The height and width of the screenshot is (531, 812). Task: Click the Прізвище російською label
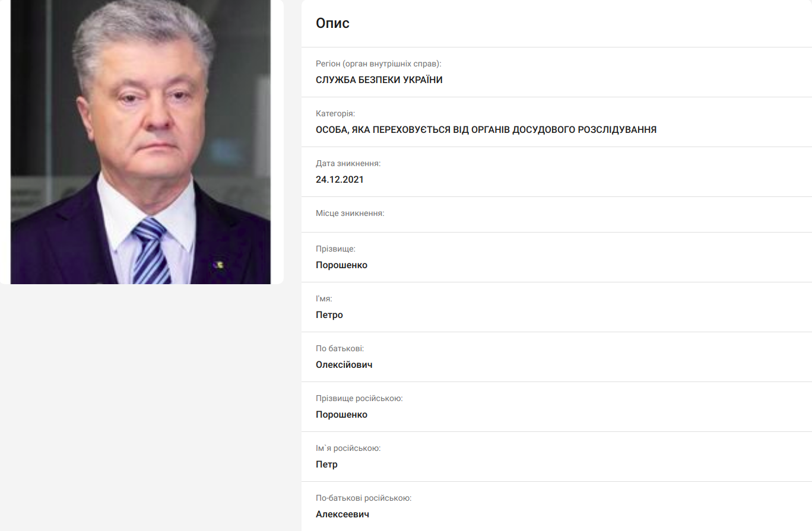click(x=359, y=398)
